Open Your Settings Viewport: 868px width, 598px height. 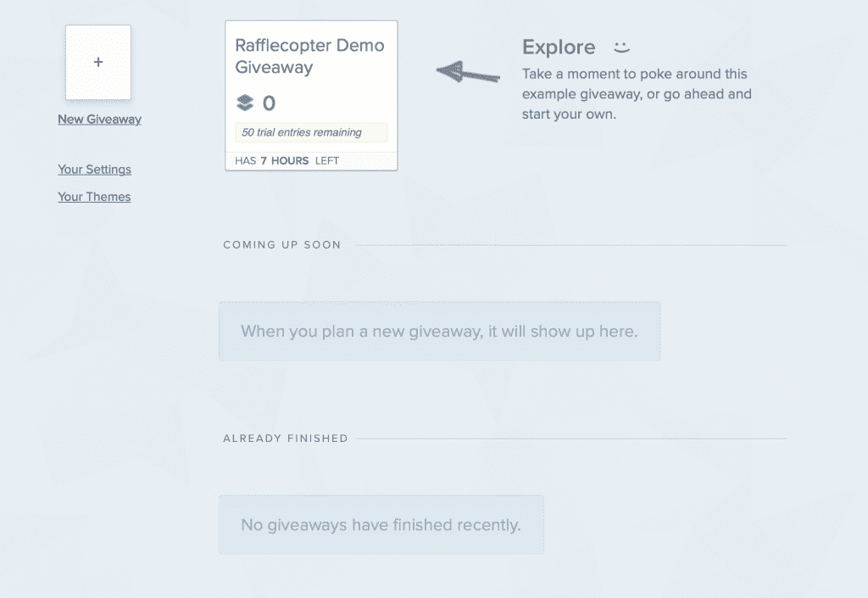(94, 170)
